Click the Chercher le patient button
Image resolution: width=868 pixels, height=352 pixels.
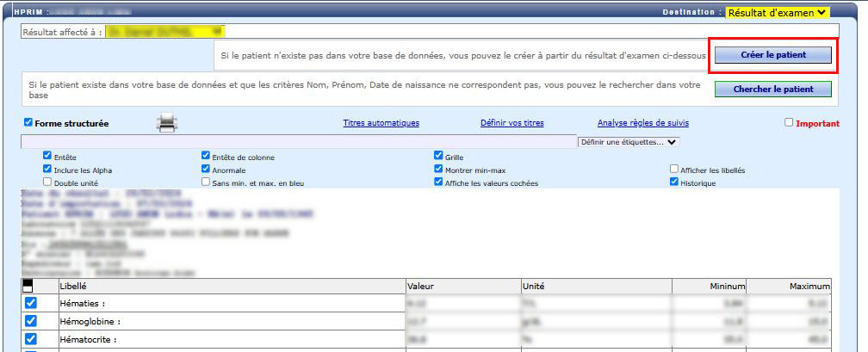point(773,89)
